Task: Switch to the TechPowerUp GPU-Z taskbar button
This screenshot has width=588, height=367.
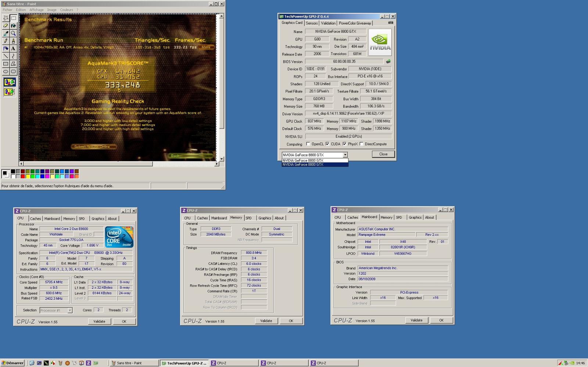Action: click(184, 363)
